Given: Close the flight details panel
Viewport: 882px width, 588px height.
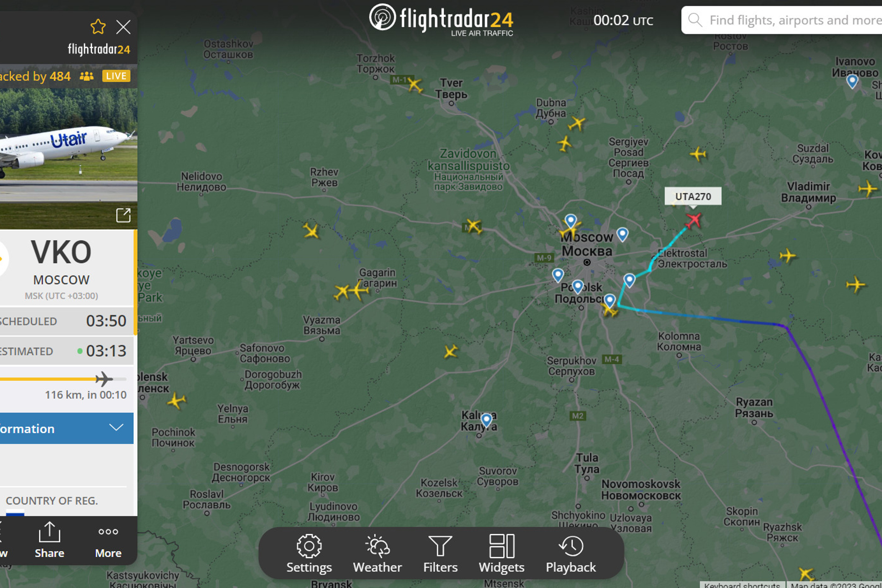Looking at the screenshot, I should pyautogui.click(x=123, y=27).
